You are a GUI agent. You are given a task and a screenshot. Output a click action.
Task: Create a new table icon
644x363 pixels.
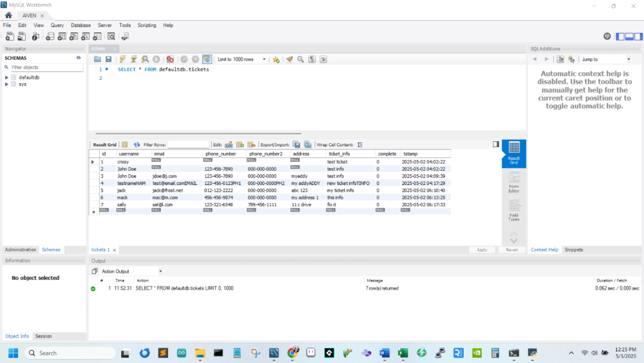pos(62,37)
